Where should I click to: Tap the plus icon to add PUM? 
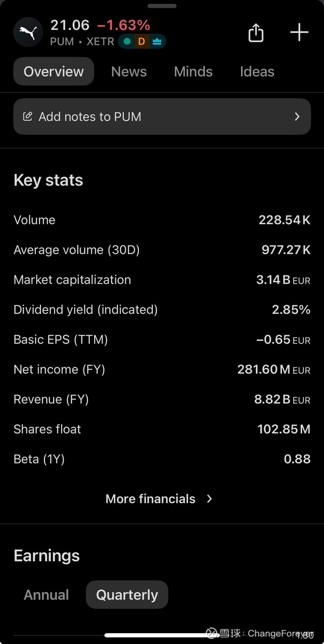click(x=299, y=33)
